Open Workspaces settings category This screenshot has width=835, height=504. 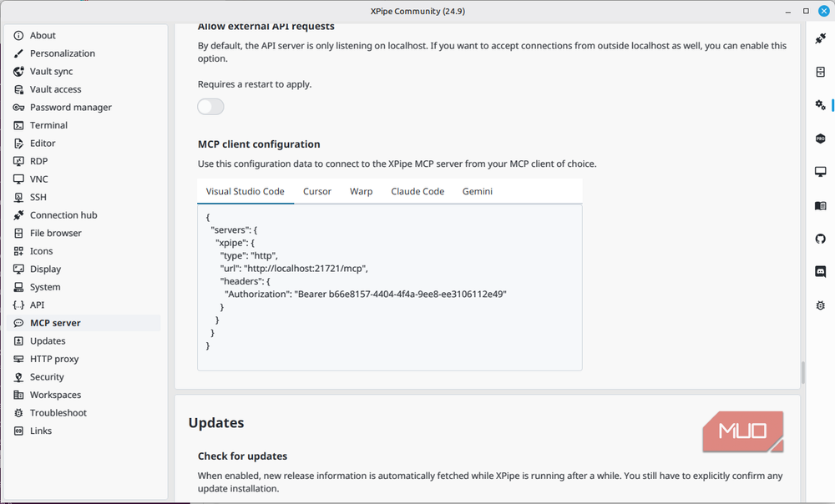coord(84,395)
